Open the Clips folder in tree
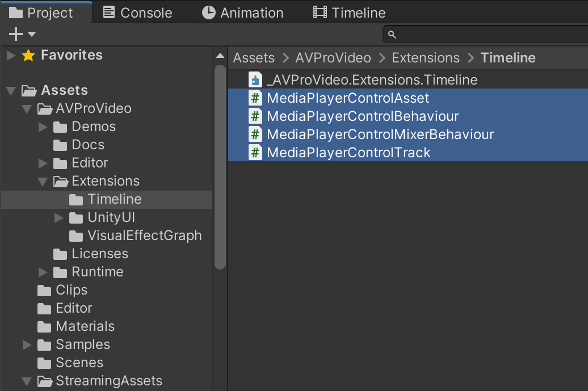Image resolution: width=588 pixels, height=391 pixels. (72, 291)
